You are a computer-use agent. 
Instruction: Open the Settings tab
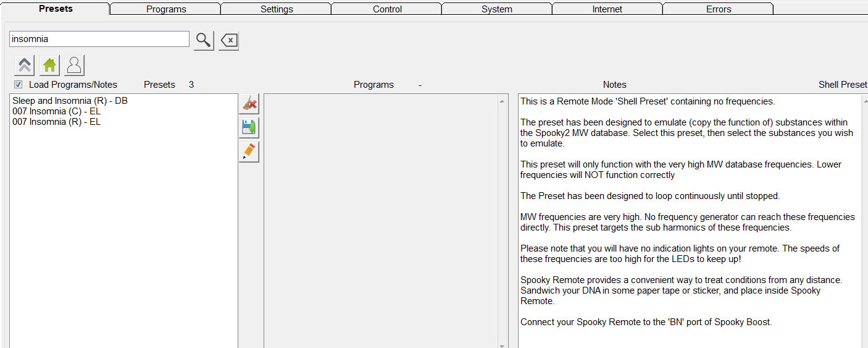(x=277, y=9)
